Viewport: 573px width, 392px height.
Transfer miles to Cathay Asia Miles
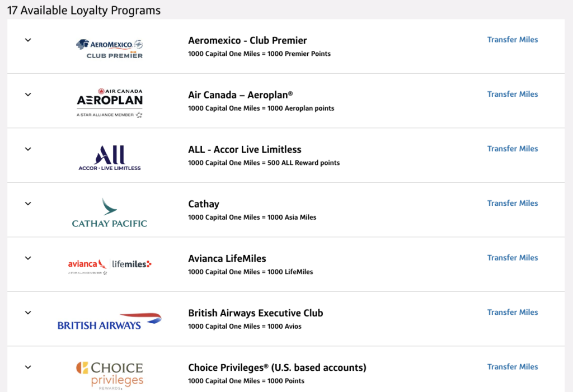513,203
